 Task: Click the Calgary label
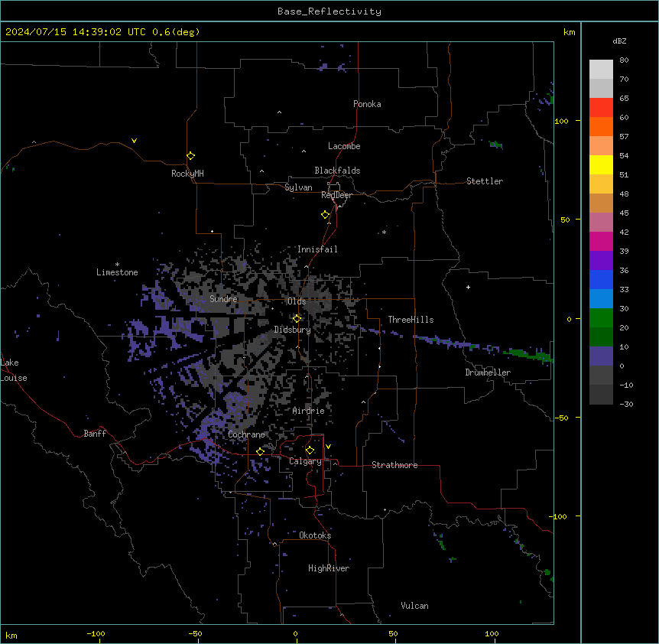(x=305, y=461)
